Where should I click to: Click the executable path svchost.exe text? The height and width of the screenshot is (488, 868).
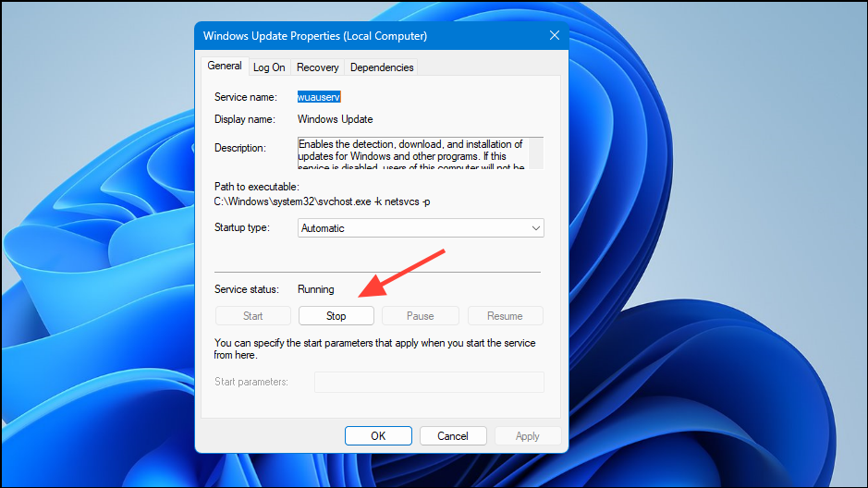323,202
